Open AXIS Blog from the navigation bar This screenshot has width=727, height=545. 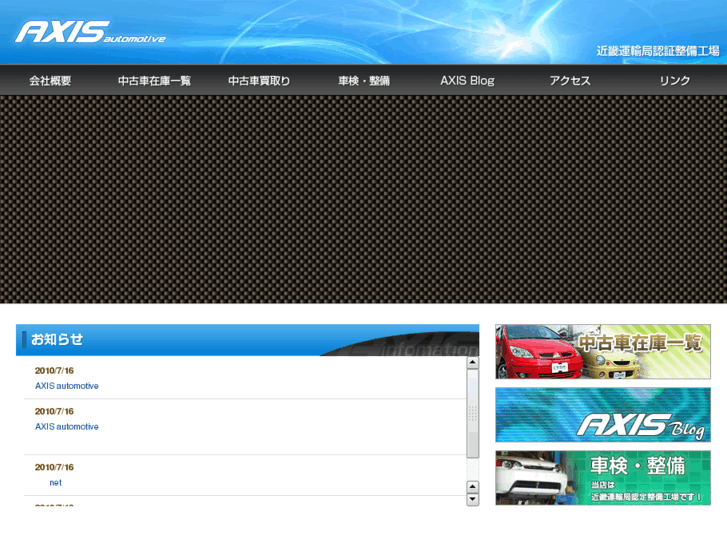[x=467, y=81]
